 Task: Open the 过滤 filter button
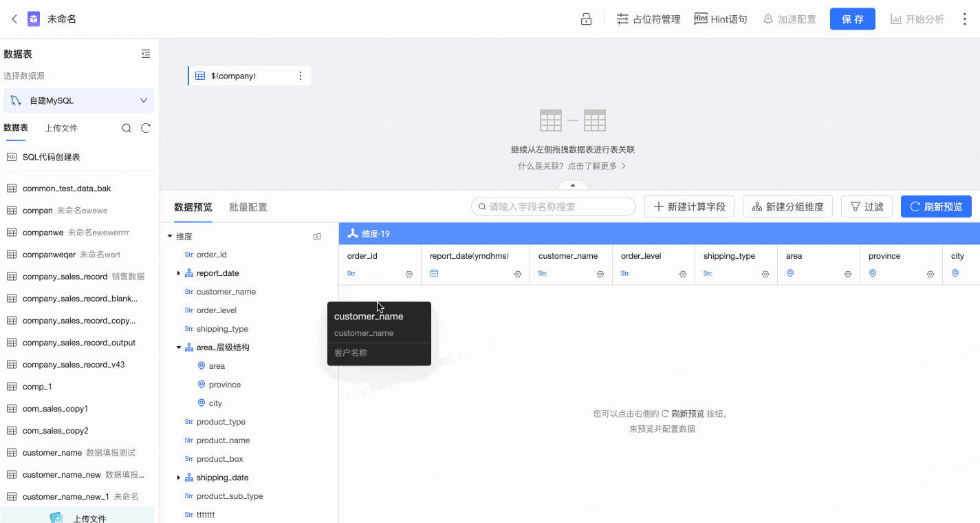tap(867, 206)
